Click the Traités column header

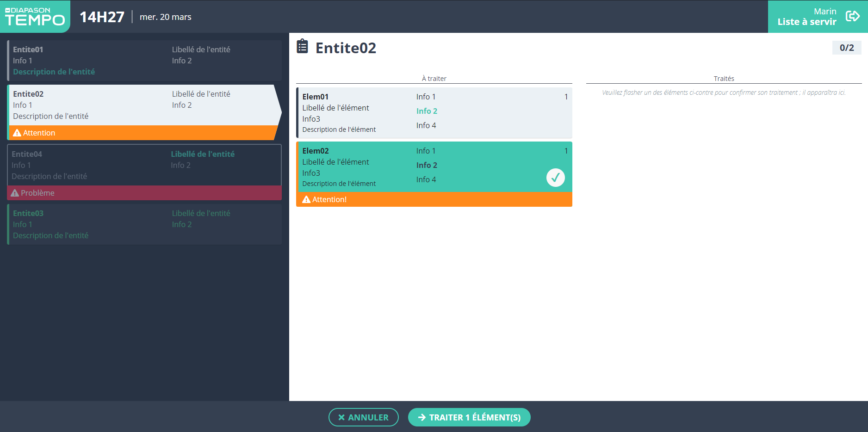coord(724,79)
